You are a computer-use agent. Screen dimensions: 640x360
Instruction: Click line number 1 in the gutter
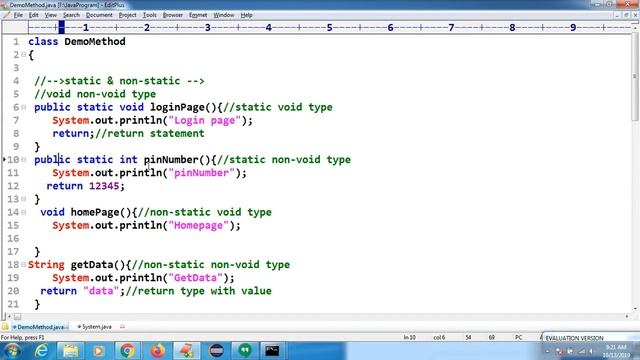16,42
